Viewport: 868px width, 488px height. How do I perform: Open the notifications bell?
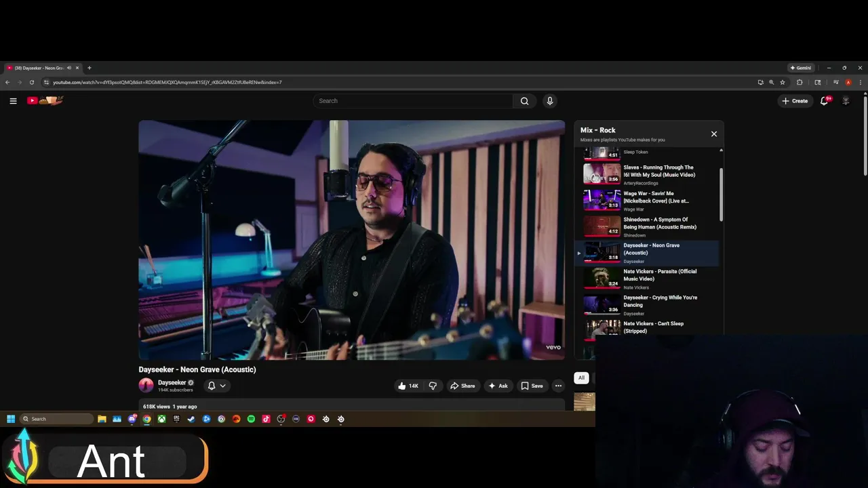pos(825,101)
